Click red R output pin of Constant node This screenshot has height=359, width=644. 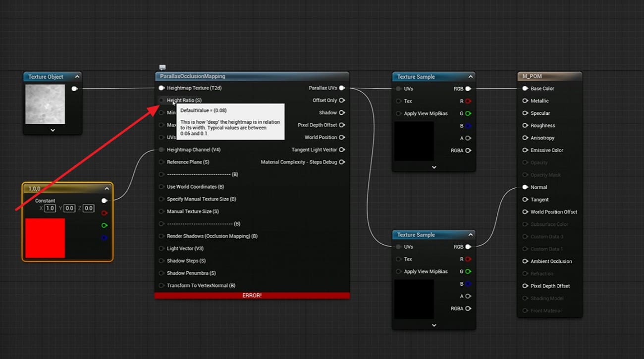click(104, 213)
